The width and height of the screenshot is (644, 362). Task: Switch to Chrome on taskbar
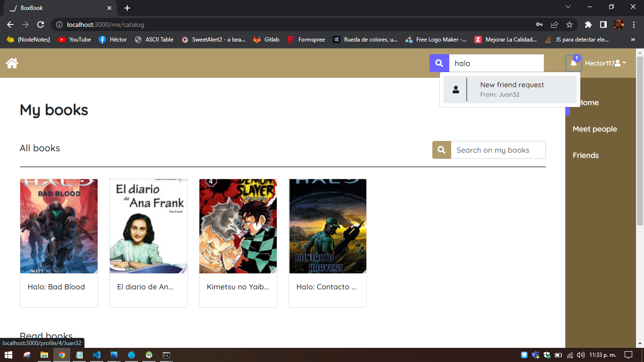pos(61,355)
